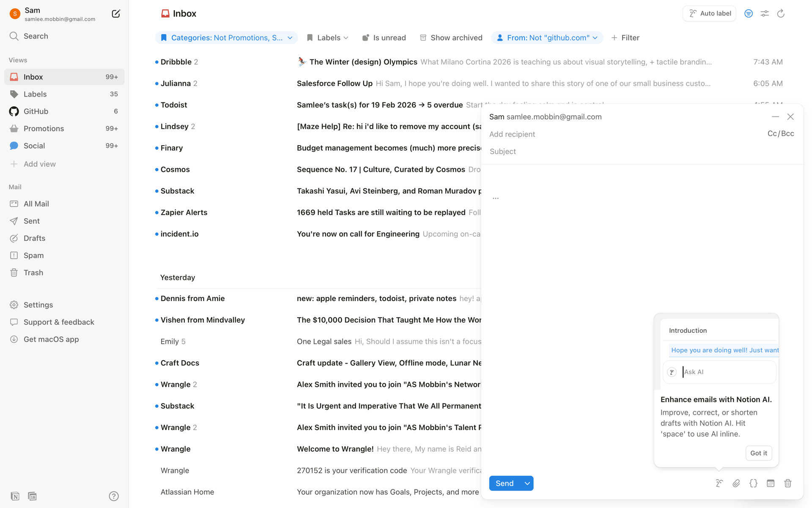The image size is (812, 508).
Task: Click the compose new email icon
Action: point(115,14)
